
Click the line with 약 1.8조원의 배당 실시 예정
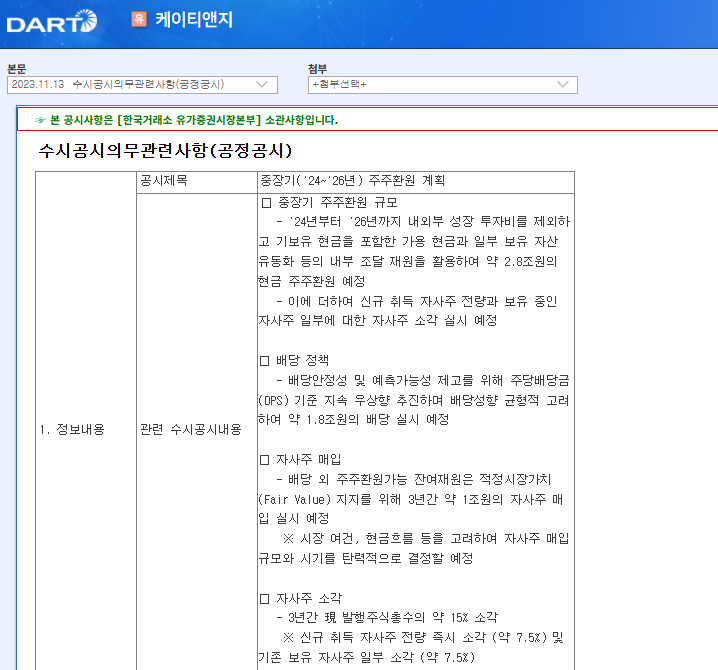[354, 419]
